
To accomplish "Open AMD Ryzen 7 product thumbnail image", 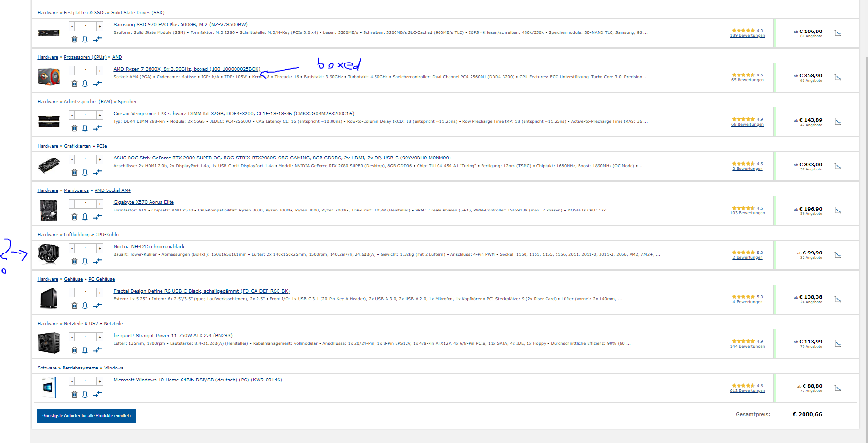I will [x=49, y=77].
